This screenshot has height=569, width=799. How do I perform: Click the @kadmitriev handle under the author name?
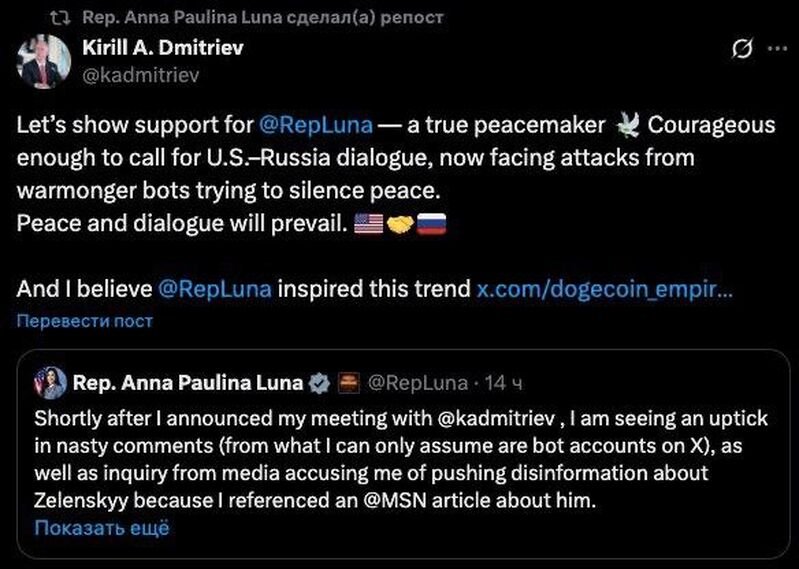tap(140, 73)
